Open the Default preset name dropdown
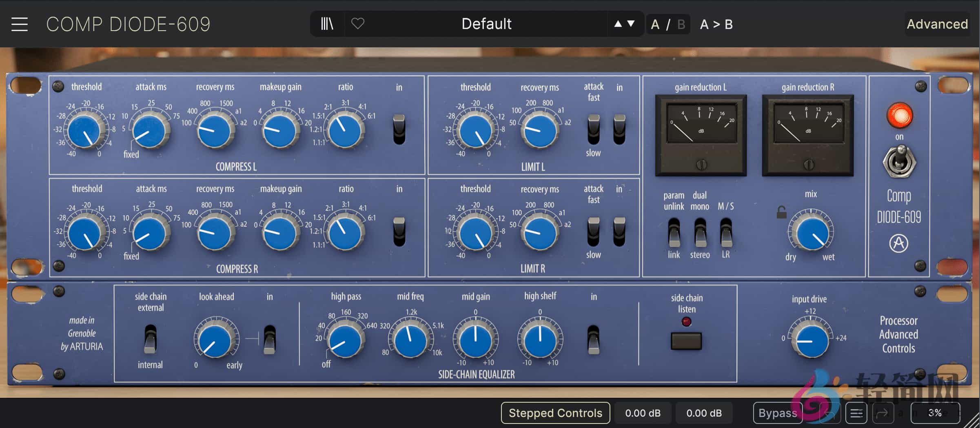980x428 pixels. [486, 24]
